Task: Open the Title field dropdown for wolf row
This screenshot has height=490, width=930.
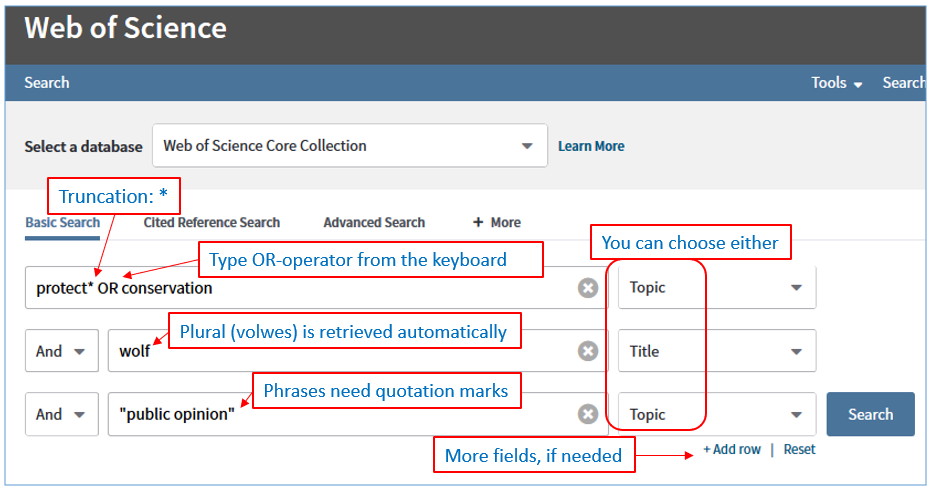Action: [717, 351]
